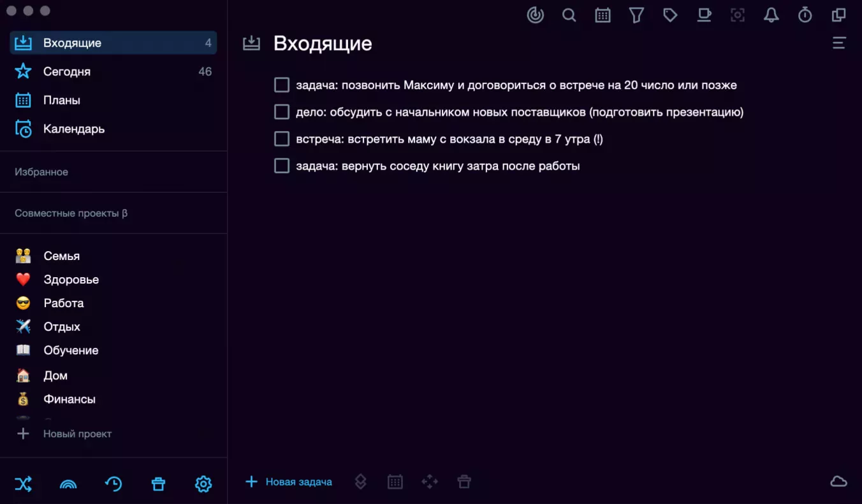Click the Входящие page heading
This screenshot has height=504, width=862.
click(323, 43)
